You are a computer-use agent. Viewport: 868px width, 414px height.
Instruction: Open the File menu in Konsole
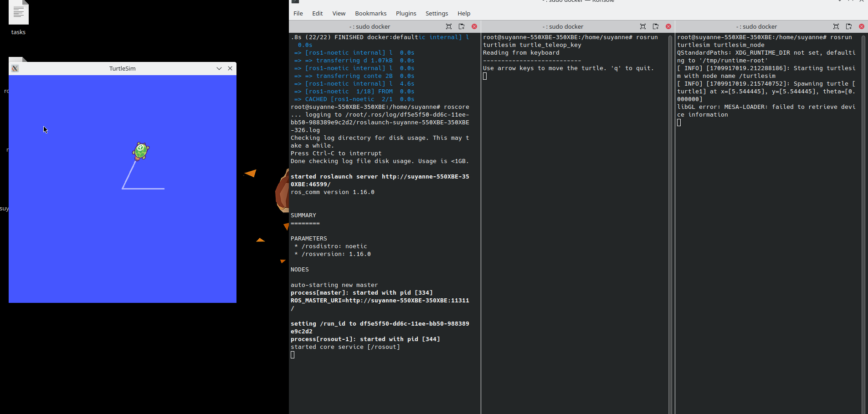tap(298, 13)
